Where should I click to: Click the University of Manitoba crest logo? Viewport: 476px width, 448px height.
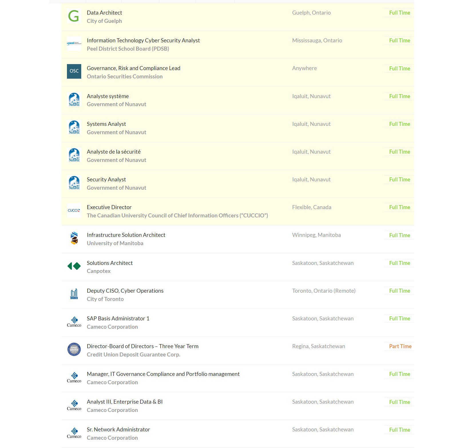click(74, 238)
